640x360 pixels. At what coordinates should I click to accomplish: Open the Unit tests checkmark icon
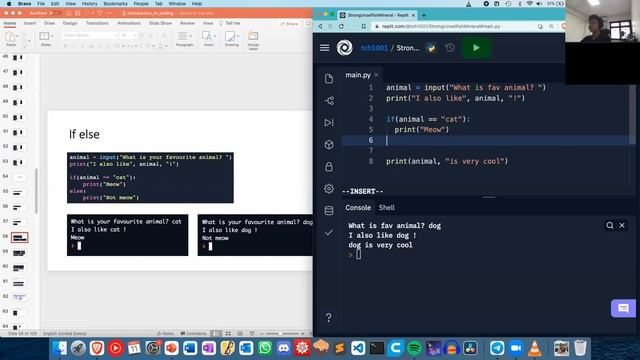click(x=329, y=233)
